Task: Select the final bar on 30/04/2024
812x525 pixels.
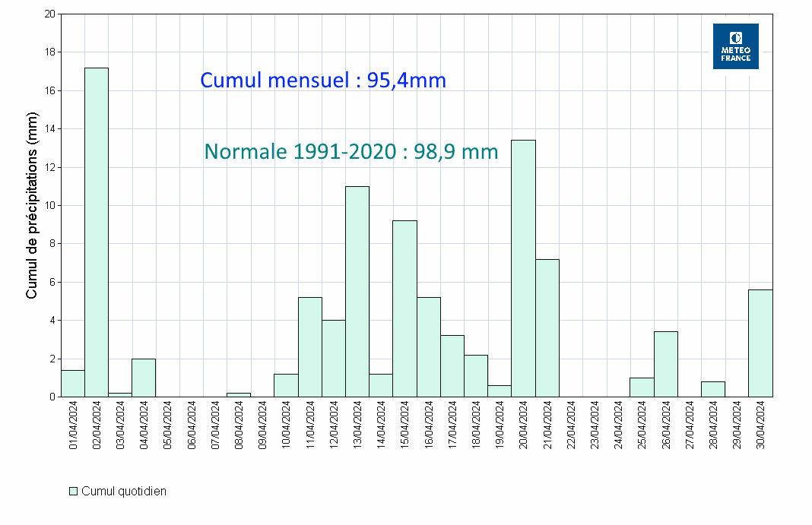Action: click(760, 342)
